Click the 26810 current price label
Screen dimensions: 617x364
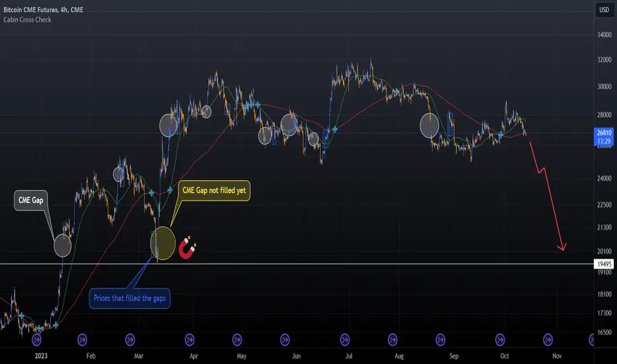click(x=604, y=132)
